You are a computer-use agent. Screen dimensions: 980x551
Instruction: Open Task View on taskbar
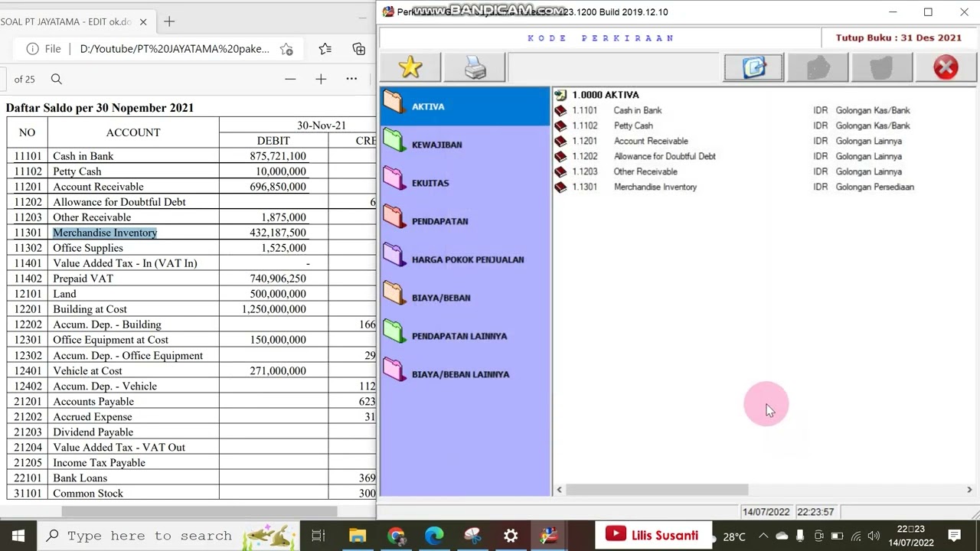pos(318,536)
